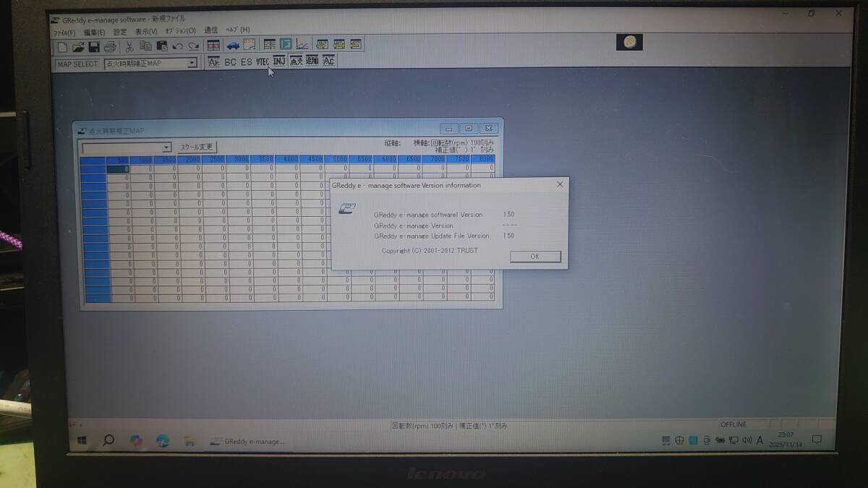This screenshot has width=868, height=488.
Task: Click the Undo arrow icon
Action: click(x=177, y=46)
